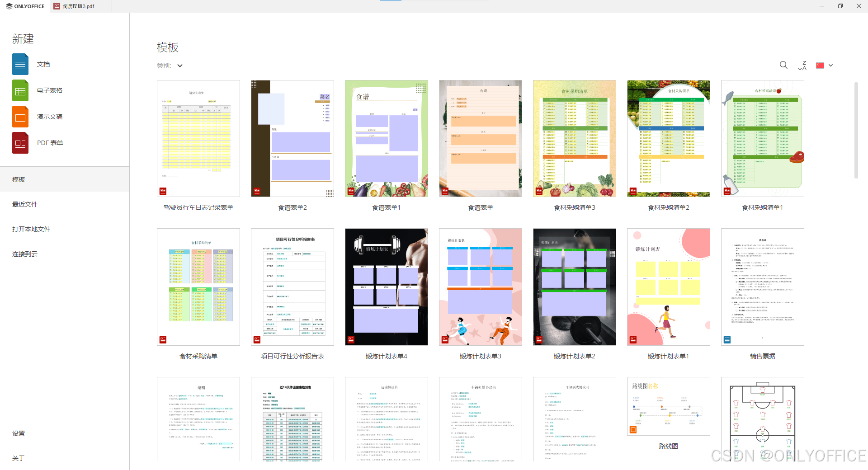
Task: Create a new 文档 document
Action: [32, 64]
